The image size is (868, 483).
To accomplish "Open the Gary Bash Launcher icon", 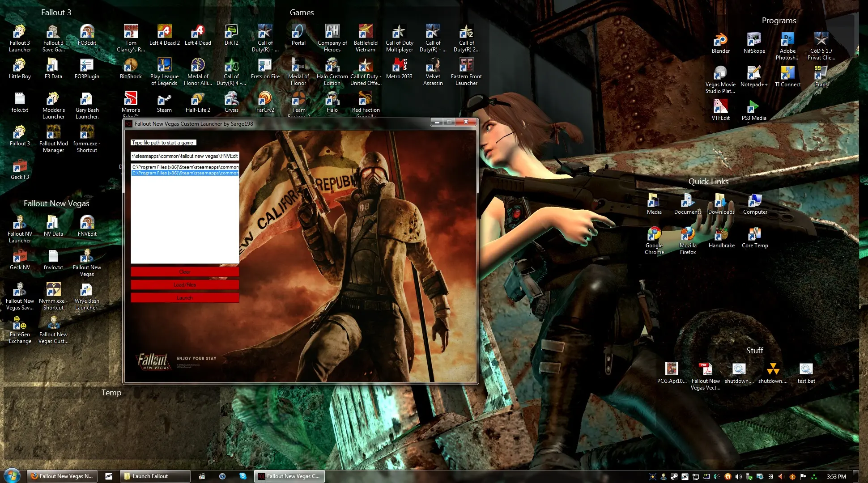I will [87, 105].
